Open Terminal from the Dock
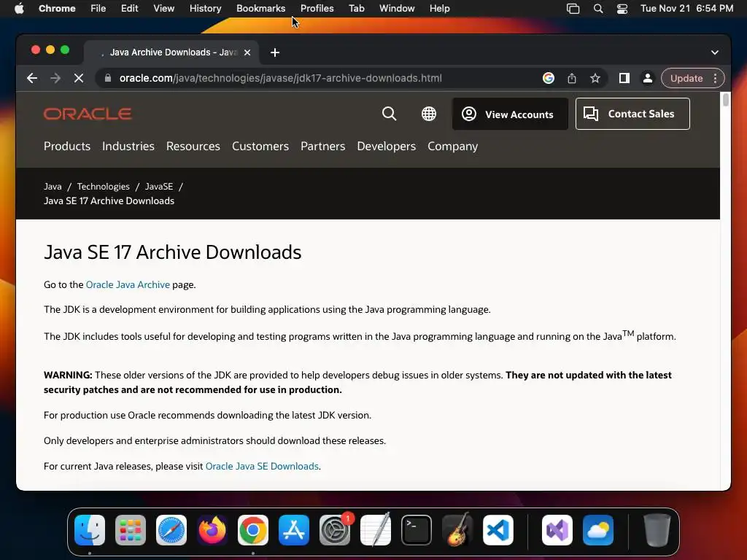Viewport: 747px width, 560px height. tap(417, 530)
